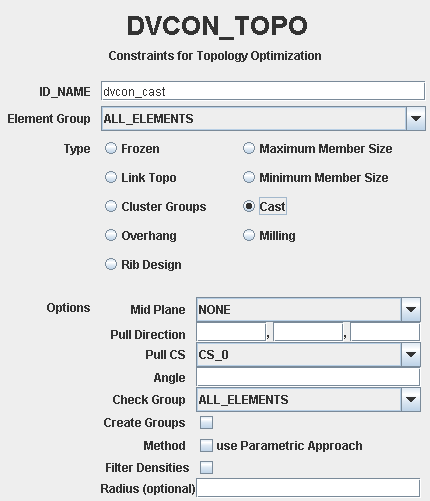Enable use Parametric Approach checkbox
This screenshot has width=430, height=501.
pos(206,446)
